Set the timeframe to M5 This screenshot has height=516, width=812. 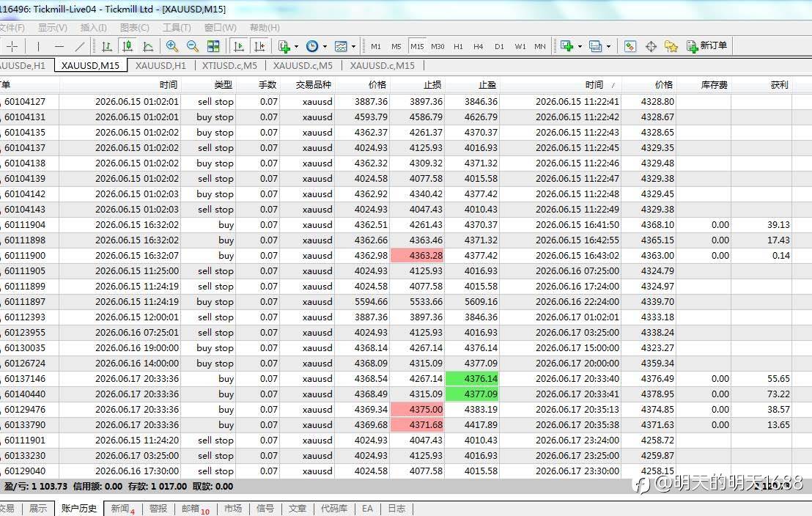[x=396, y=46]
